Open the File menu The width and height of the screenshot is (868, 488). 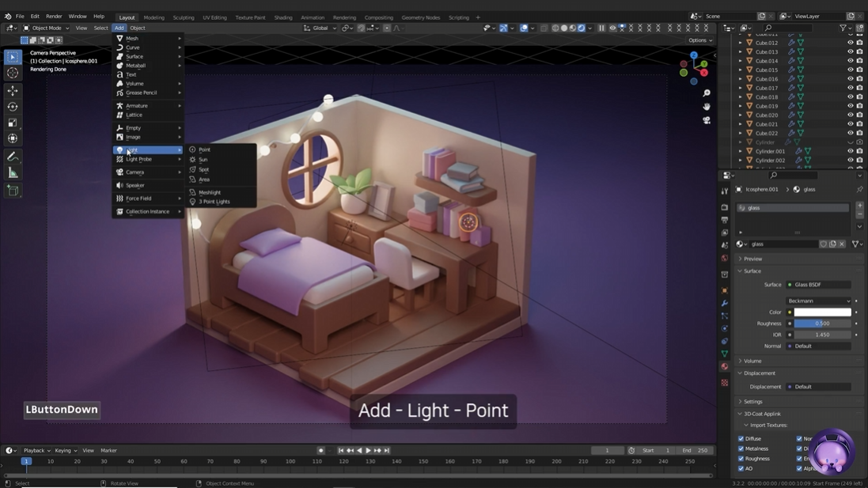(x=20, y=17)
